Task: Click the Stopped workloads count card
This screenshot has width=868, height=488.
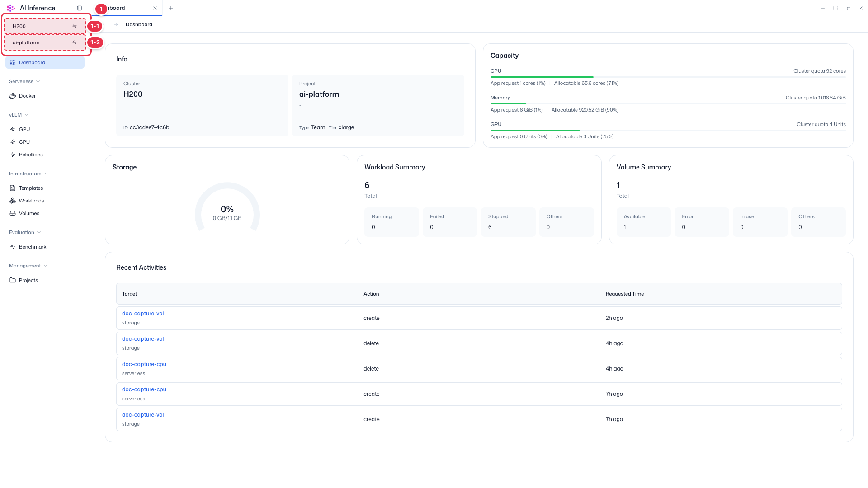Action: (508, 222)
